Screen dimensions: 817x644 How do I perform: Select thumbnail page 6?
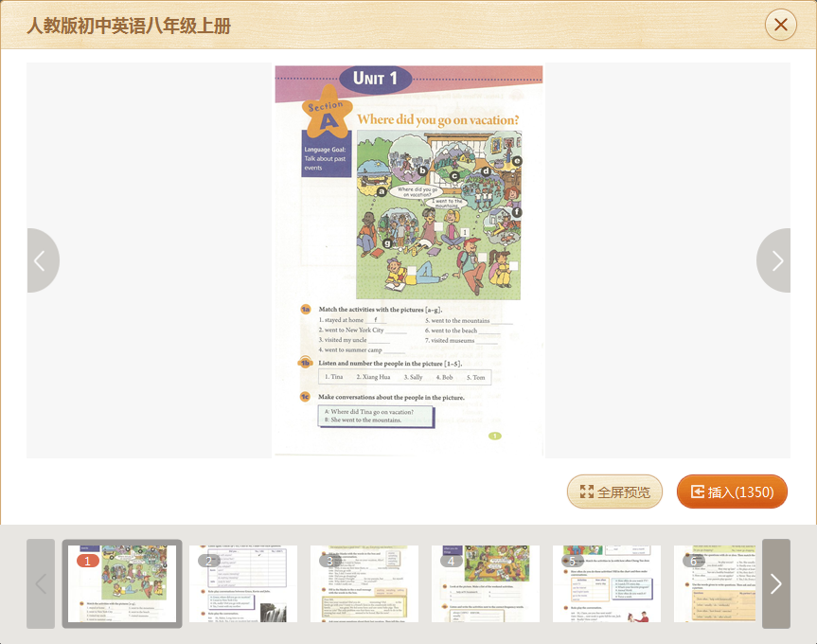tap(715, 583)
